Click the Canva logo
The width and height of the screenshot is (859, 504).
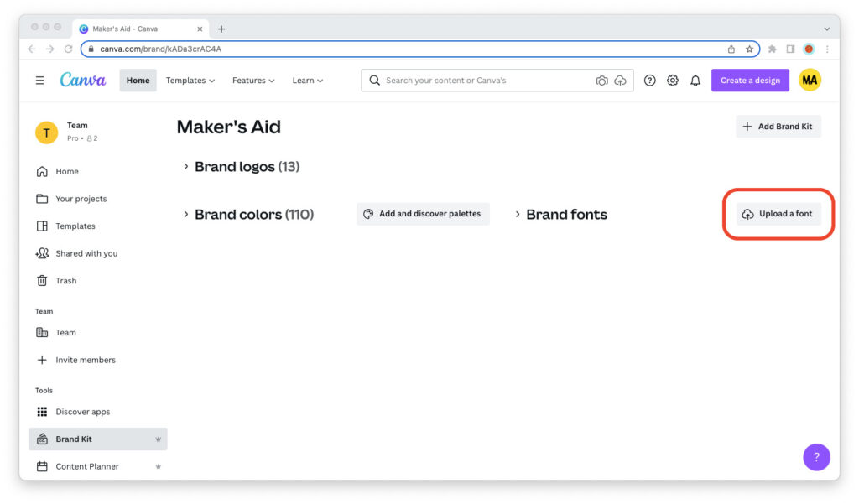[x=83, y=80]
